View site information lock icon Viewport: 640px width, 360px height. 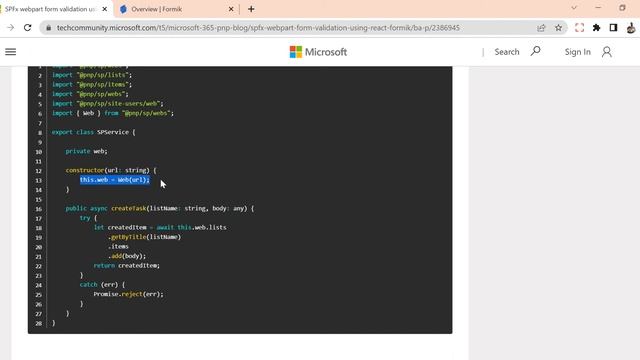click(49, 28)
